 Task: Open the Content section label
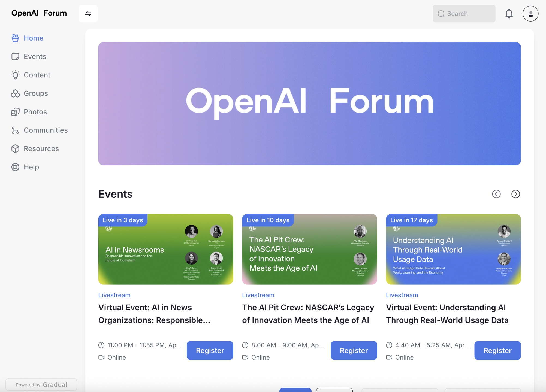tap(37, 75)
